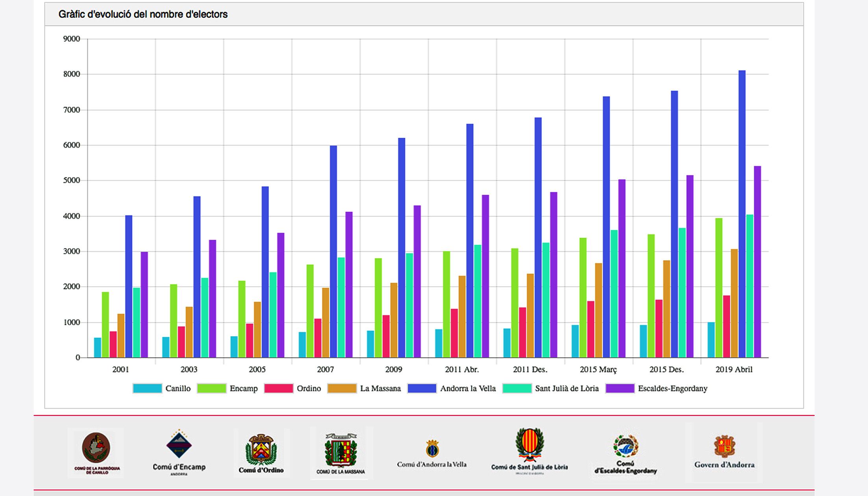868x496 pixels.
Task: Select the Andorra la Vella bar for 2007
Action: (333, 252)
